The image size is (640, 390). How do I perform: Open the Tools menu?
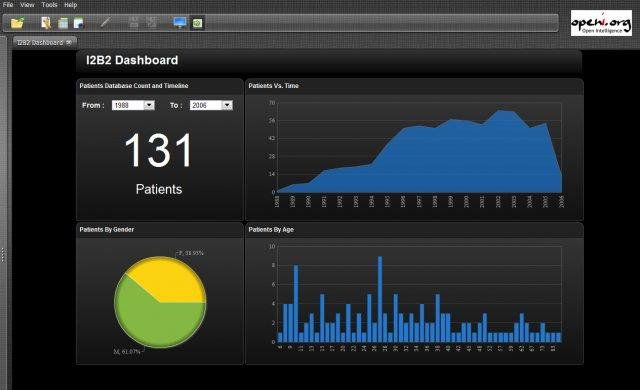pos(49,5)
